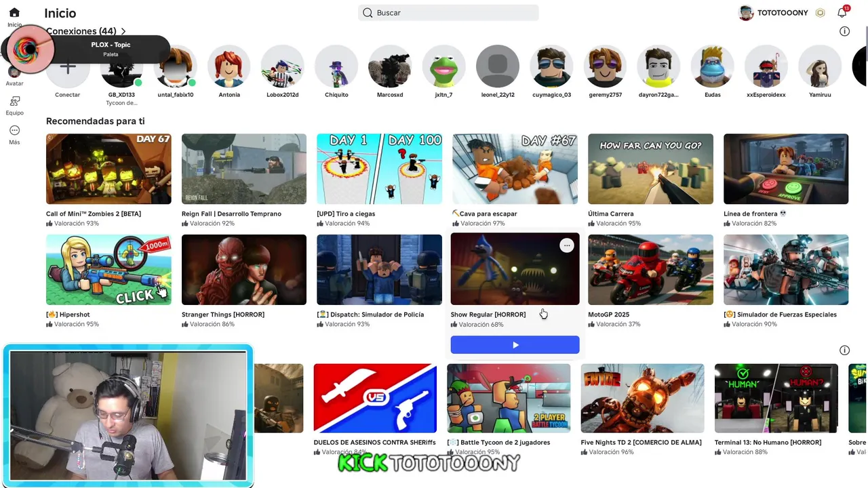Open Línea de frontera thumbnail
This screenshot has height=488, width=868.
[x=786, y=169]
